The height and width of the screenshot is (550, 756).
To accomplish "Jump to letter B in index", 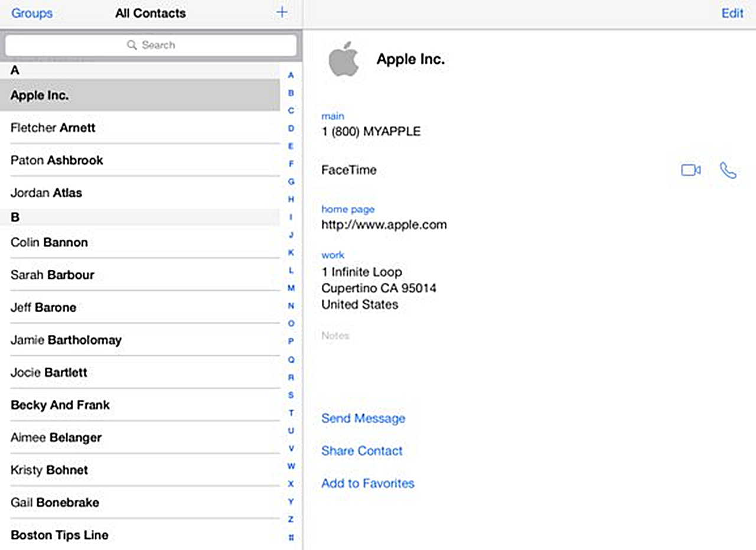I will (291, 93).
